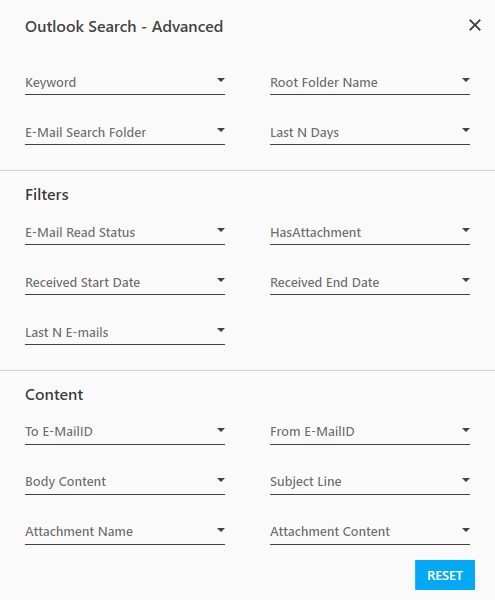Image resolution: width=495 pixels, height=600 pixels.
Task: Open the Keyword dropdown arrow
Action: (x=221, y=80)
